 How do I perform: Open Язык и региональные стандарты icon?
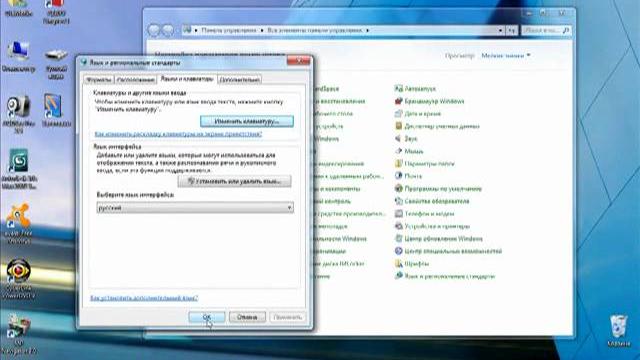tap(398, 276)
